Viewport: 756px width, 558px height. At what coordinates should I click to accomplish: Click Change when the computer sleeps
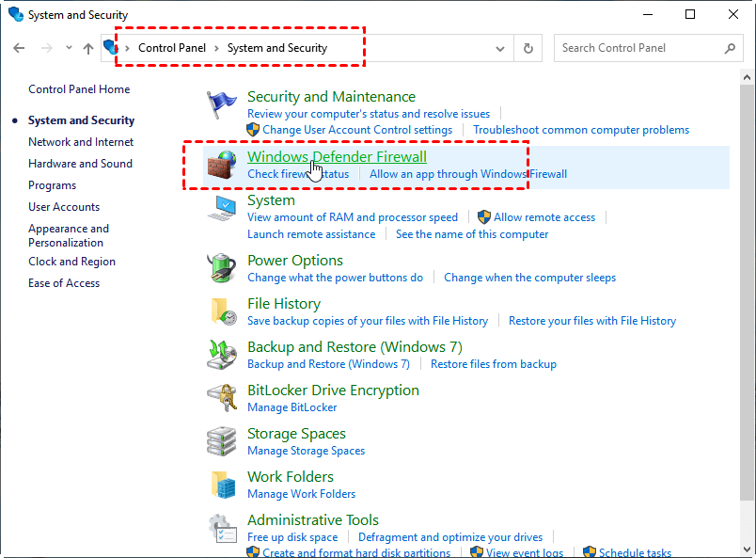pos(530,278)
